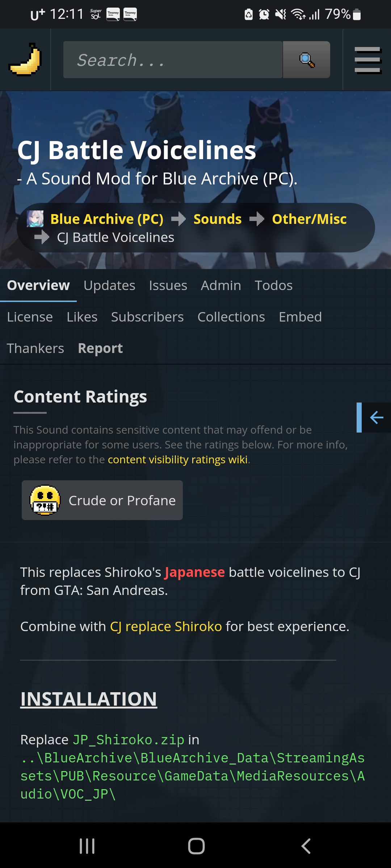Tap the Crude or Profane rating badge

[102, 500]
